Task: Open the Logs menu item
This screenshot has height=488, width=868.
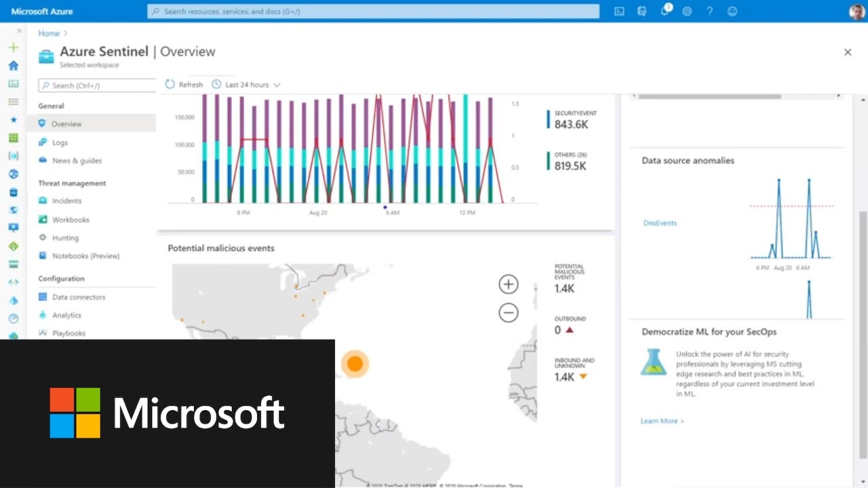Action: 60,142
